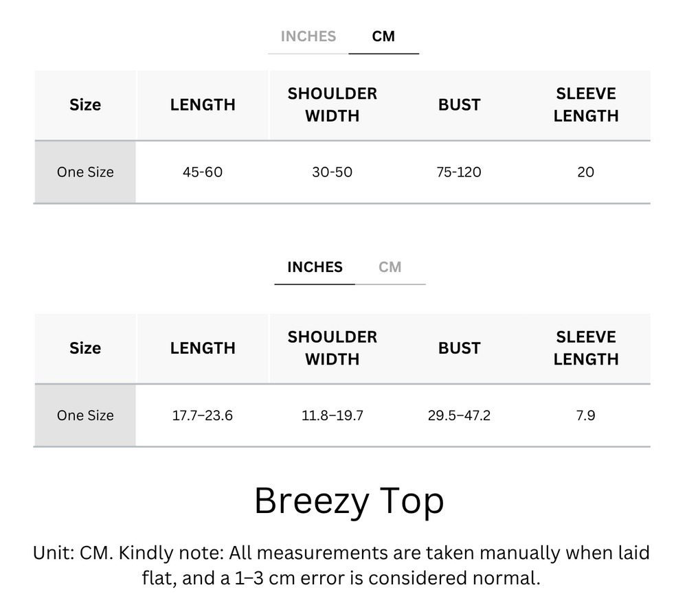Click One Size in the inches row
This screenshot has width=687, height=616.
point(85,415)
